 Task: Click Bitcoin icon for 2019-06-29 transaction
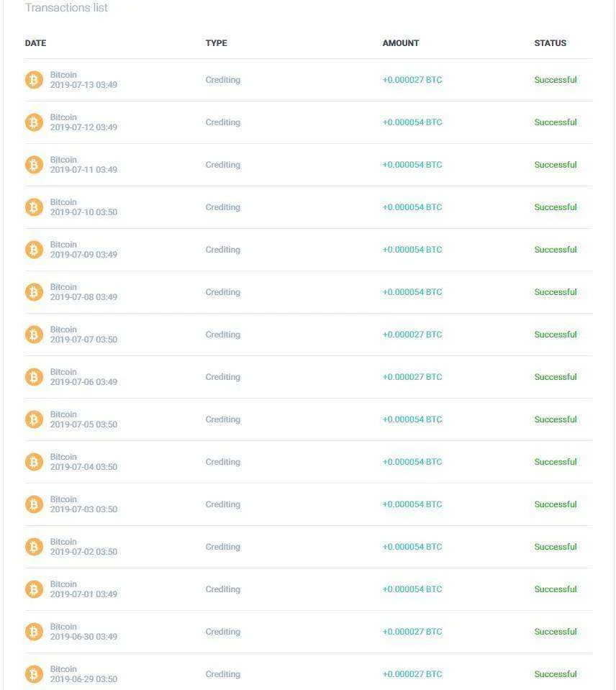coord(34,674)
